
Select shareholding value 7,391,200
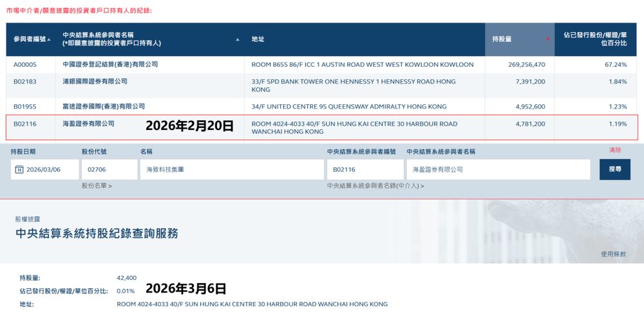[530, 82]
